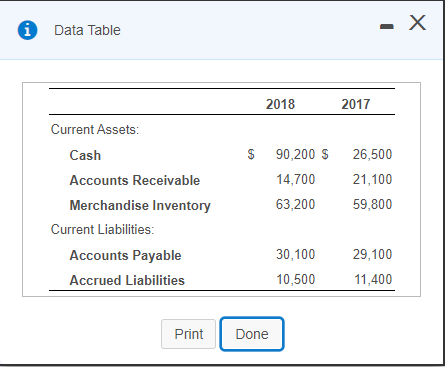Select the 2018 column header
Screen dimensions: 445x367
[x=280, y=104]
